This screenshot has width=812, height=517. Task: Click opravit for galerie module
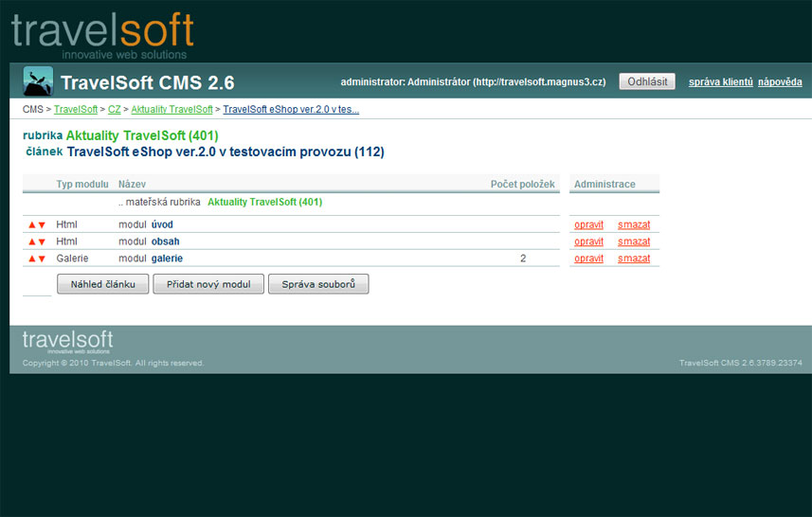[x=588, y=258]
